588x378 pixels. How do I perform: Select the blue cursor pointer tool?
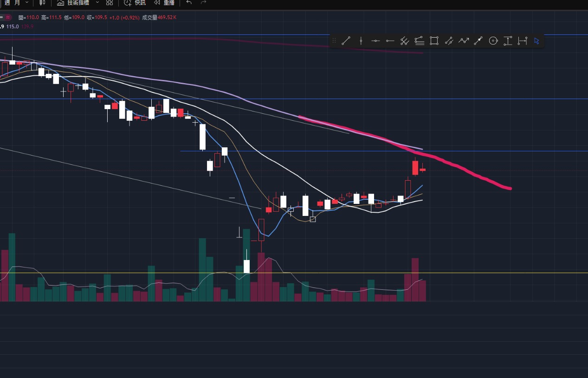[536, 41]
